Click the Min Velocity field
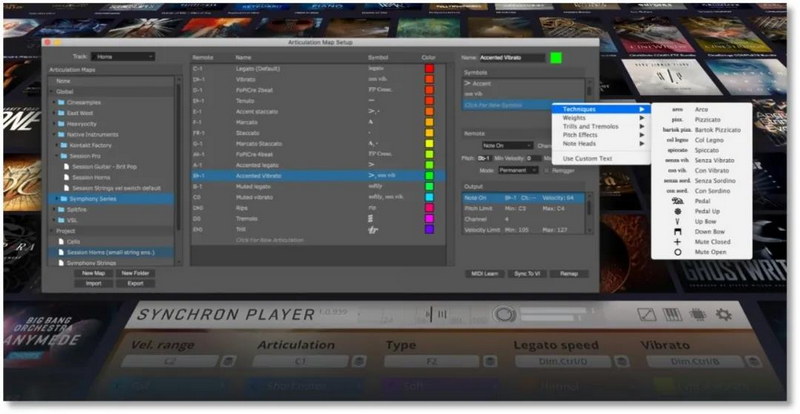Viewport: 800px width, 414px height. [x=534, y=159]
